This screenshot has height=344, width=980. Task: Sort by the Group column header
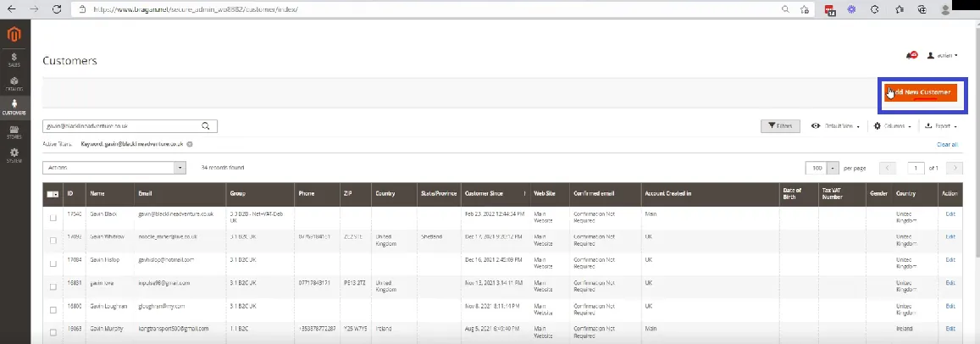click(x=260, y=194)
